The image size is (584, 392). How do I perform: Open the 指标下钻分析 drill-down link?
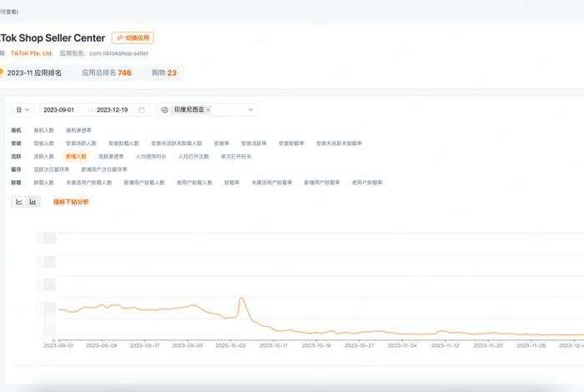pyautogui.click(x=71, y=202)
